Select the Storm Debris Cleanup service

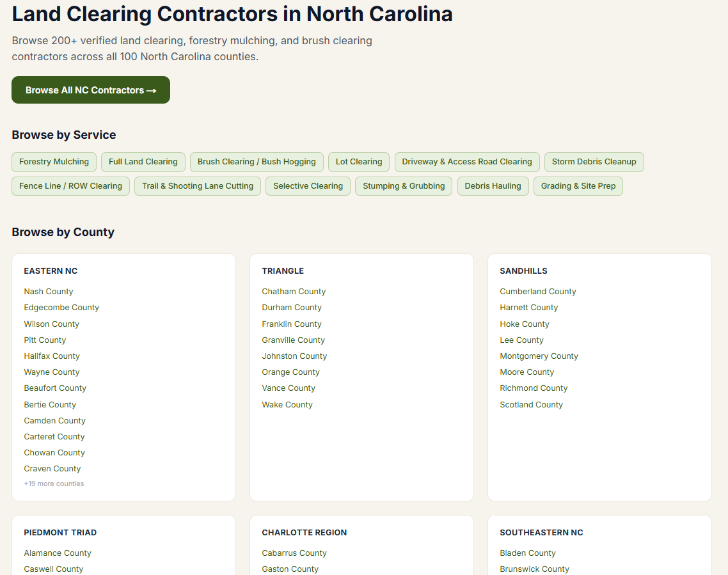click(594, 162)
